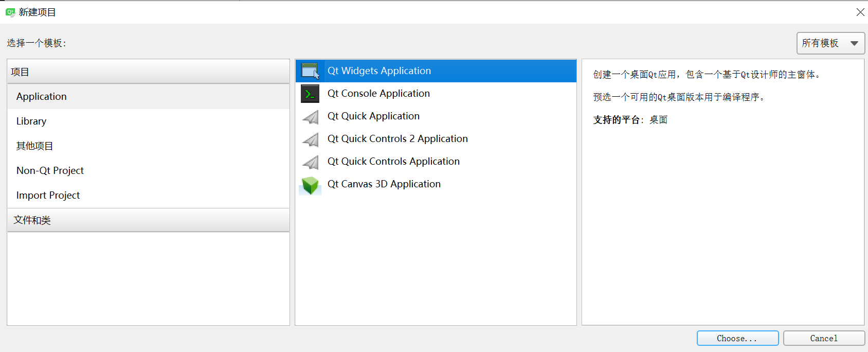Image resolution: width=868 pixels, height=352 pixels.
Task: Click the green Qt Canvas 3D cube icon
Action: [x=310, y=185]
